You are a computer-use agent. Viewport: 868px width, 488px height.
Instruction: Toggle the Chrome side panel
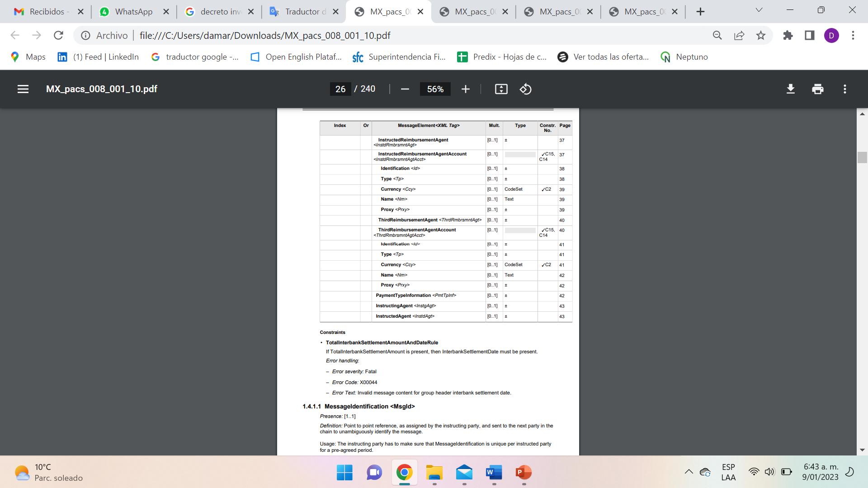[810, 35]
